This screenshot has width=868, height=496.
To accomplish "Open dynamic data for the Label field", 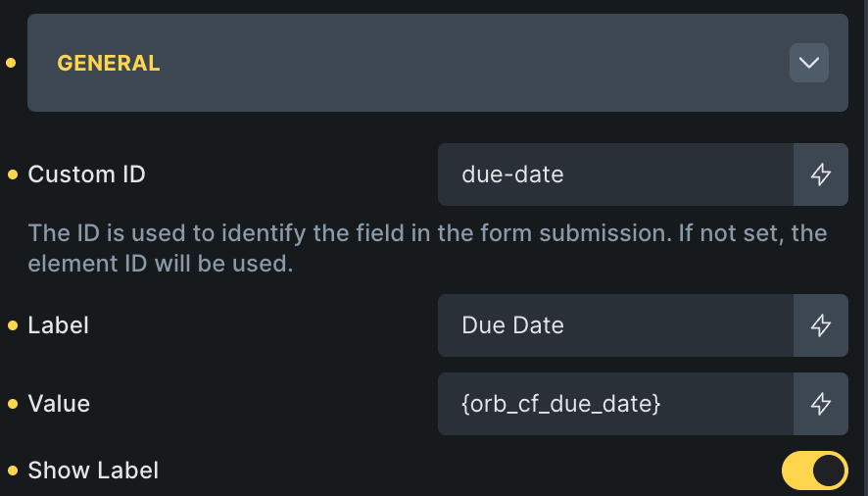I will click(x=821, y=325).
